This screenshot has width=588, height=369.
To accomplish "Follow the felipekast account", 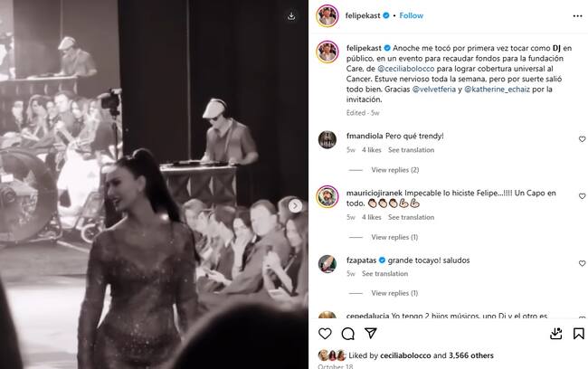I will tap(412, 15).
